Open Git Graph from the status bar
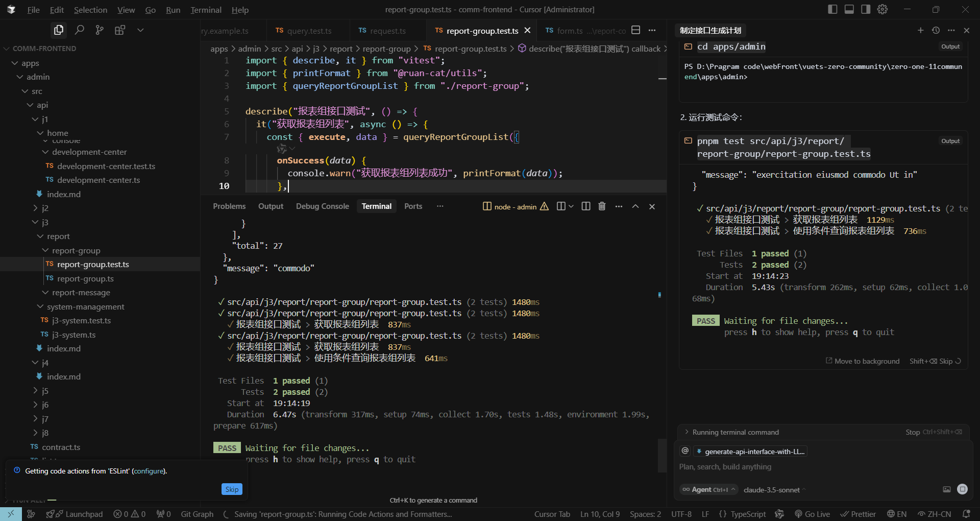Viewport: 980px width, 521px height. point(197,514)
